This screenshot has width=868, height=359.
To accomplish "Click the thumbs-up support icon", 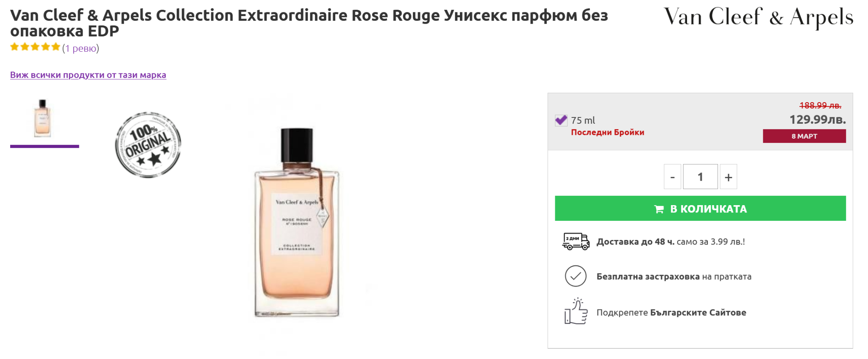I will click(x=576, y=312).
